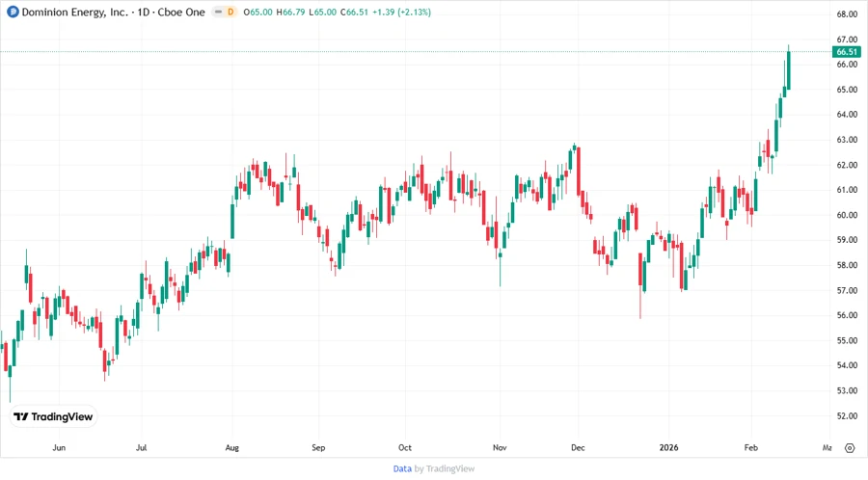The width and height of the screenshot is (868, 480).
Task: Click the TradingView logo badge
Action: tap(54, 417)
